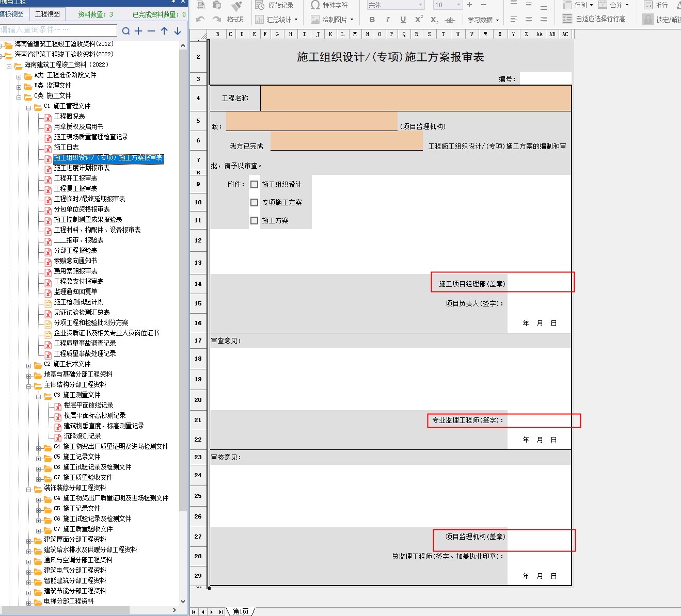
Task: Click the redo arrow icon
Action: (217, 19)
